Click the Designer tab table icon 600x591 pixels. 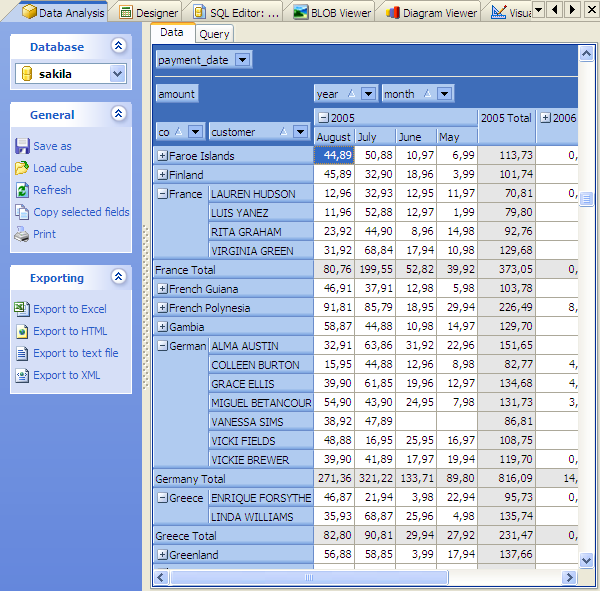pos(126,13)
